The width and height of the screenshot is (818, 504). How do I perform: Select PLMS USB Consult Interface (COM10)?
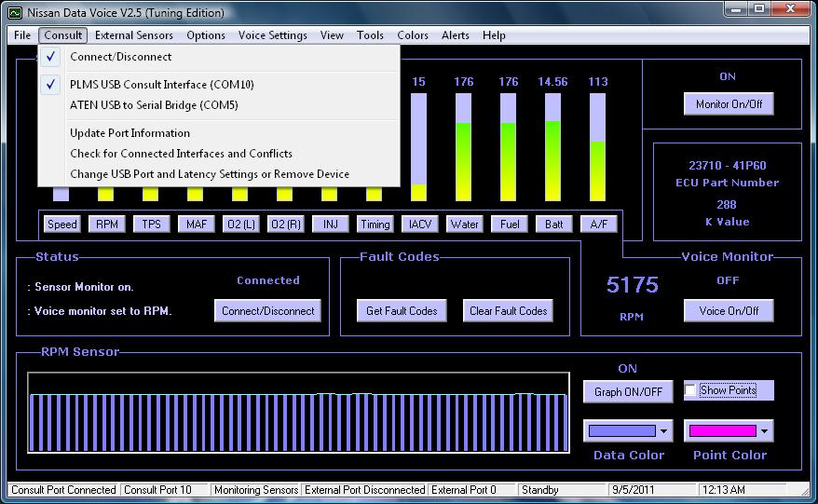219,85
